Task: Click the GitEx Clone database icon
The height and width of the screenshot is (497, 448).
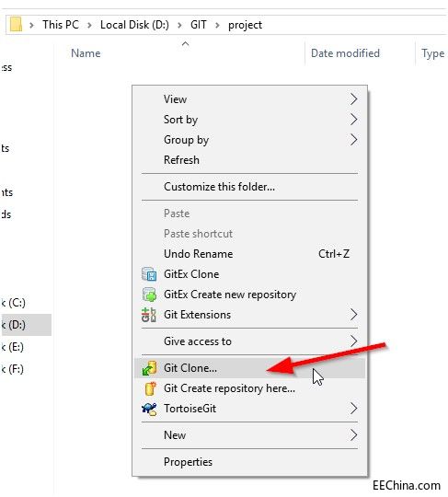Action: click(149, 274)
